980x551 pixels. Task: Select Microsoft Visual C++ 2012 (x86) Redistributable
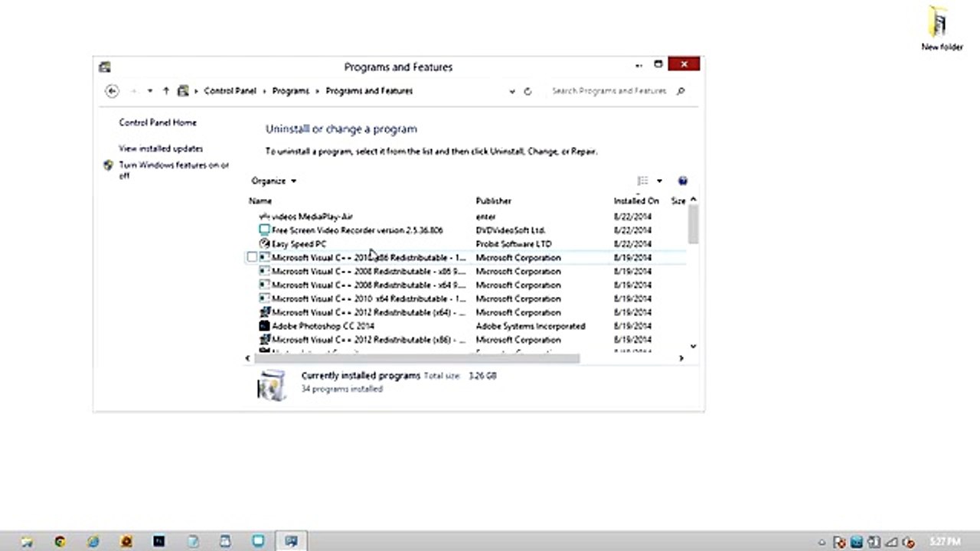click(368, 340)
